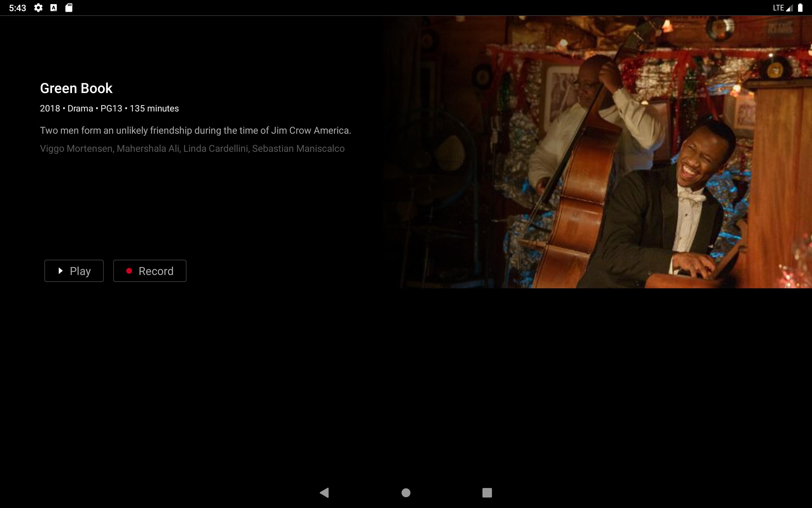Image resolution: width=812 pixels, height=508 pixels.
Task: Click '2018 • Drama • PG13 • 135 minutes' line
Action: [109, 108]
